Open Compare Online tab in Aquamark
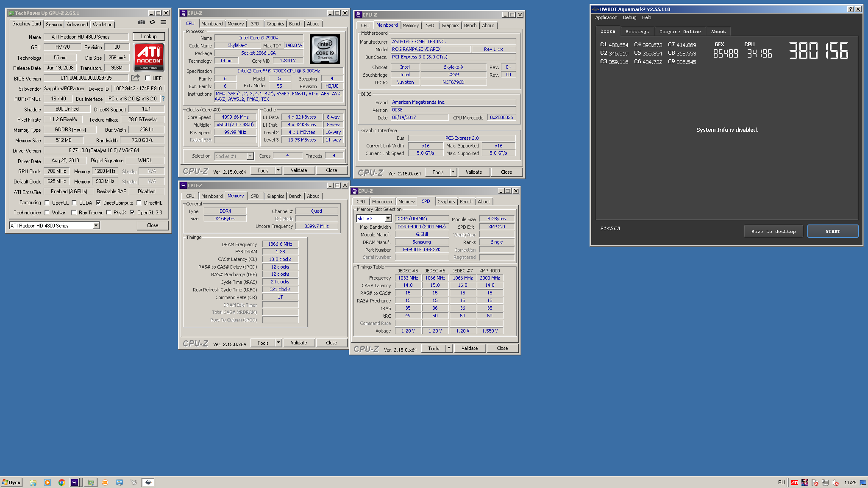Image resolution: width=868 pixels, height=488 pixels. (x=680, y=32)
